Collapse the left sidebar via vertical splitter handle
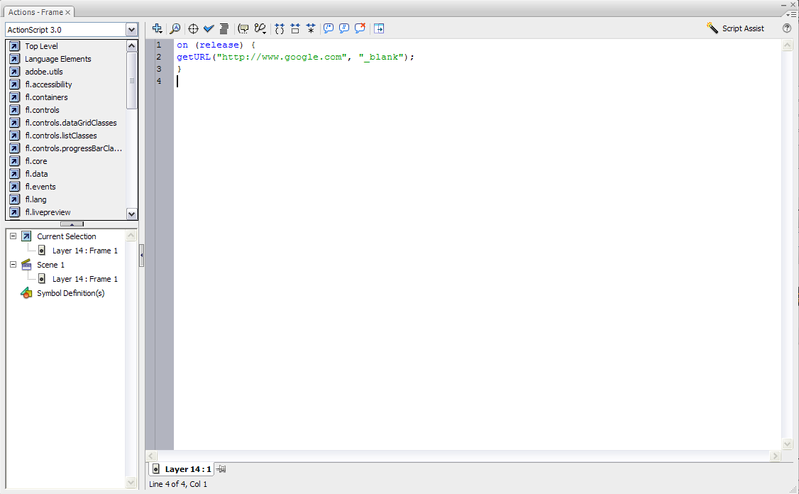 tap(142, 256)
